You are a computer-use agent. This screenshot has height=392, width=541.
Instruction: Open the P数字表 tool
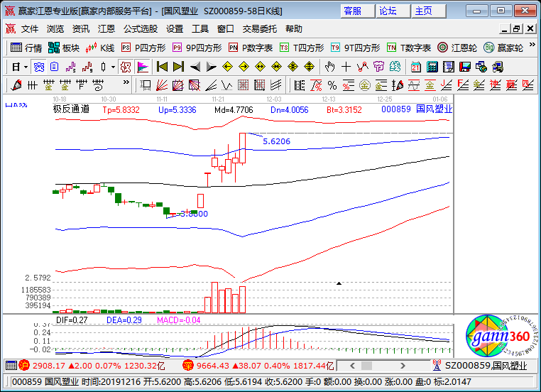point(251,48)
